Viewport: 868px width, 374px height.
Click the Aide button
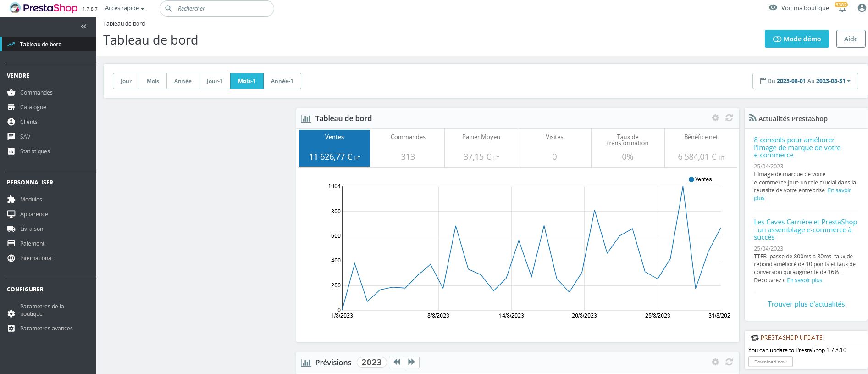pyautogui.click(x=851, y=39)
